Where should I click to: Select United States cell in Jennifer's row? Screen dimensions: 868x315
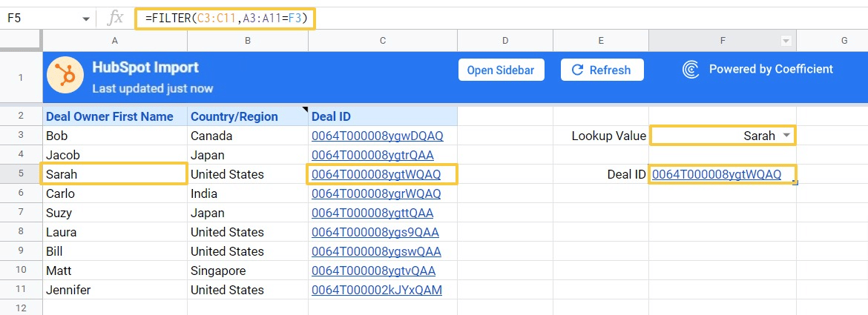[248, 290]
